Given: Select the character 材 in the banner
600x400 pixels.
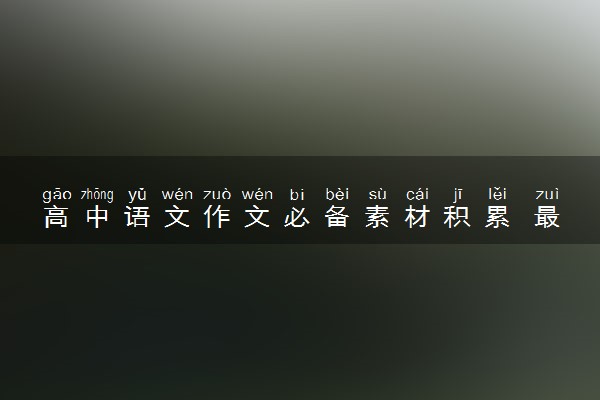Looking at the screenshot, I should tap(417, 217).
